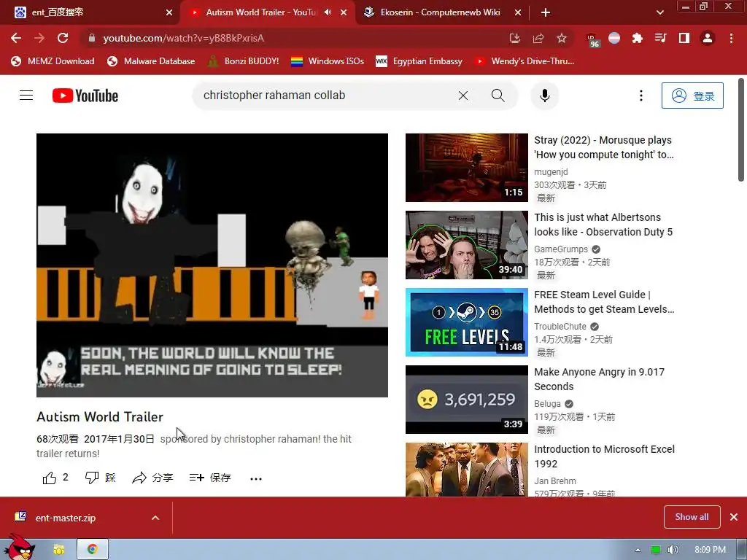Click the 8:09 PM taskbar clock
747x560 pixels.
pyautogui.click(x=711, y=550)
